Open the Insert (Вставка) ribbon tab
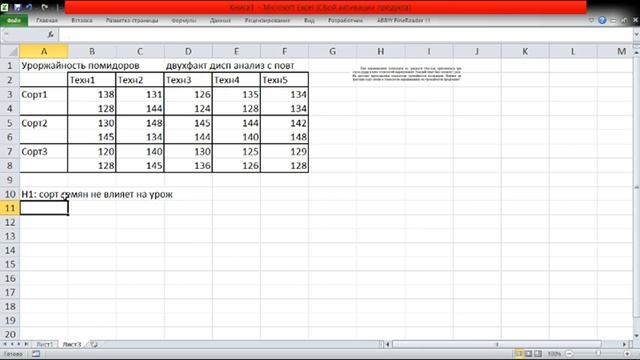640x360 pixels. pyautogui.click(x=82, y=20)
